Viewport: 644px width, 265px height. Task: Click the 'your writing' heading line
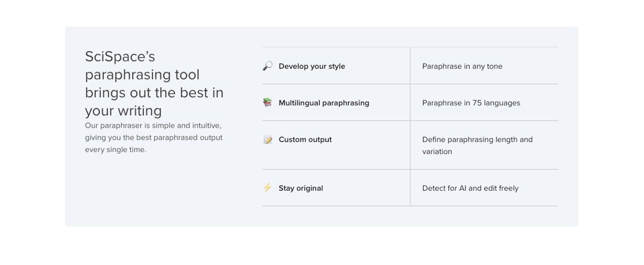(123, 111)
